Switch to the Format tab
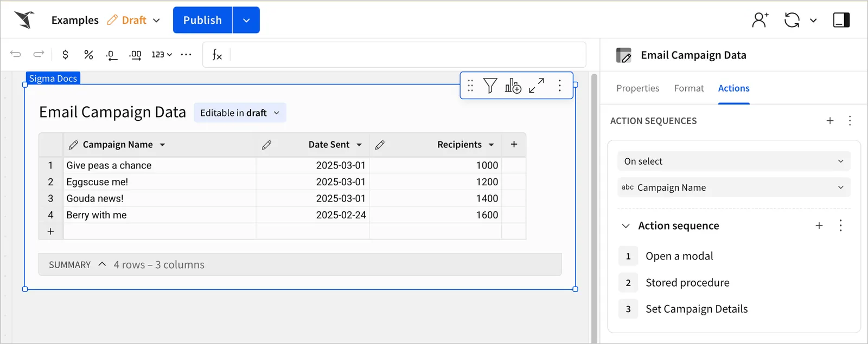 click(x=689, y=88)
